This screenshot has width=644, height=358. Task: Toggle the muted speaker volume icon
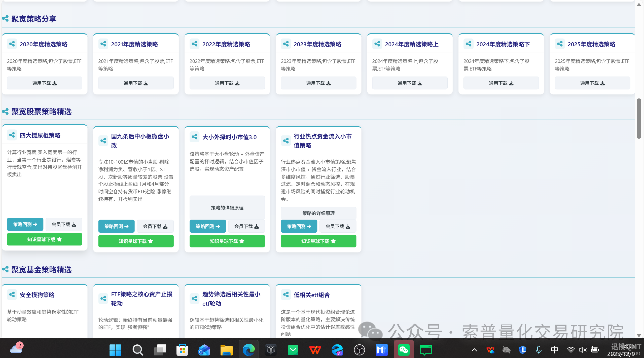click(583, 350)
